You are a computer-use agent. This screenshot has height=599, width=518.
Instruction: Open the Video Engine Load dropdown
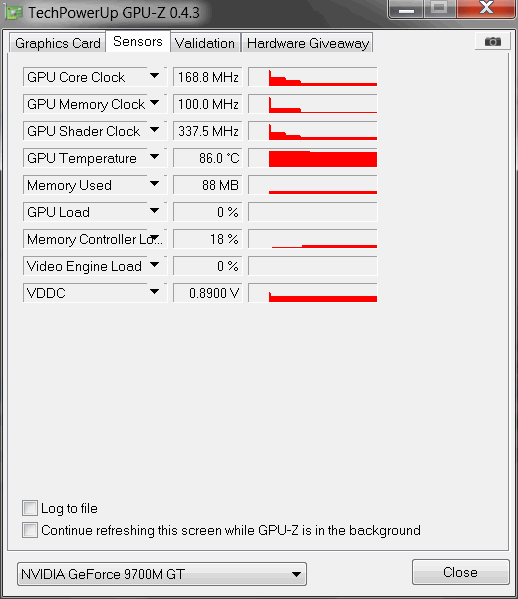[x=154, y=265]
